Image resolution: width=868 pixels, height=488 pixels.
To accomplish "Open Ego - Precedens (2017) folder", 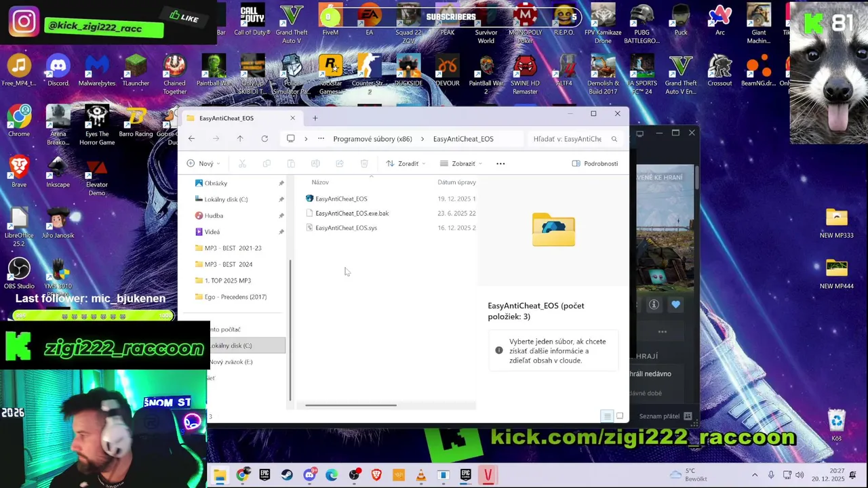I will pos(235,297).
